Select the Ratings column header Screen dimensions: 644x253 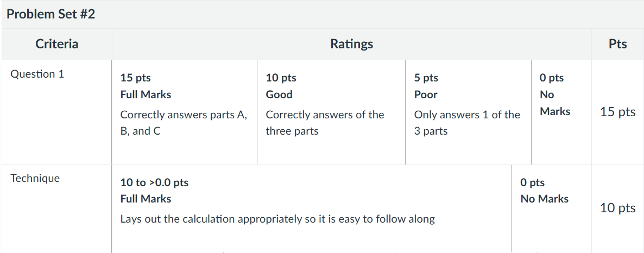(x=351, y=44)
